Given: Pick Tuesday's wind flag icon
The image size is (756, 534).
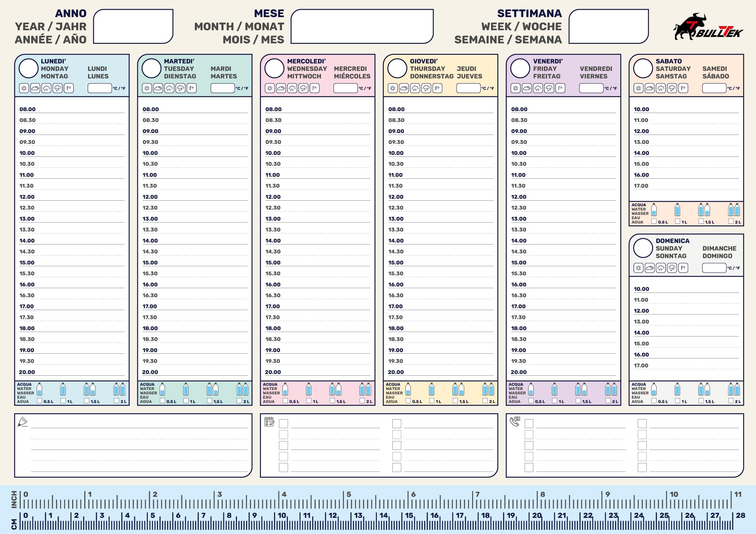Looking at the screenshot, I should 192,88.
